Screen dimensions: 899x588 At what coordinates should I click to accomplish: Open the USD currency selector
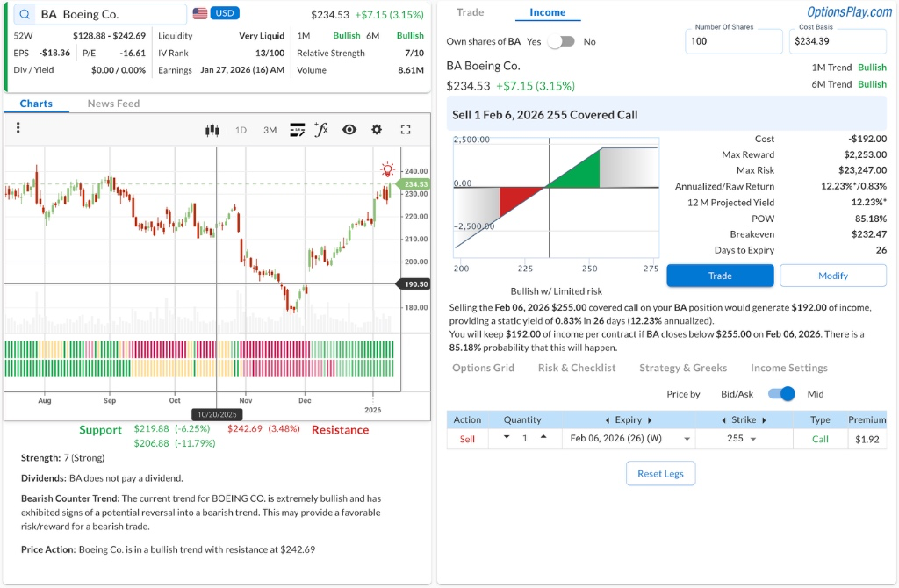tap(225, 14)
